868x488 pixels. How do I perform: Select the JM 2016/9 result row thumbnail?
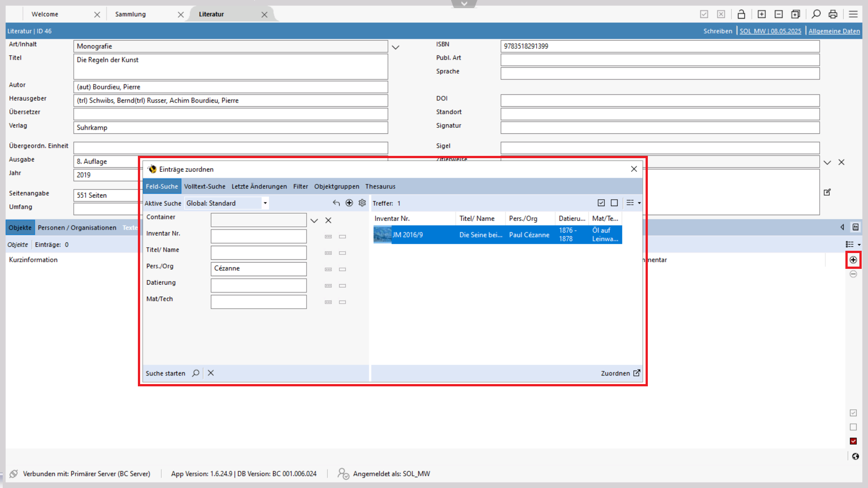click(x=382, y=235)
